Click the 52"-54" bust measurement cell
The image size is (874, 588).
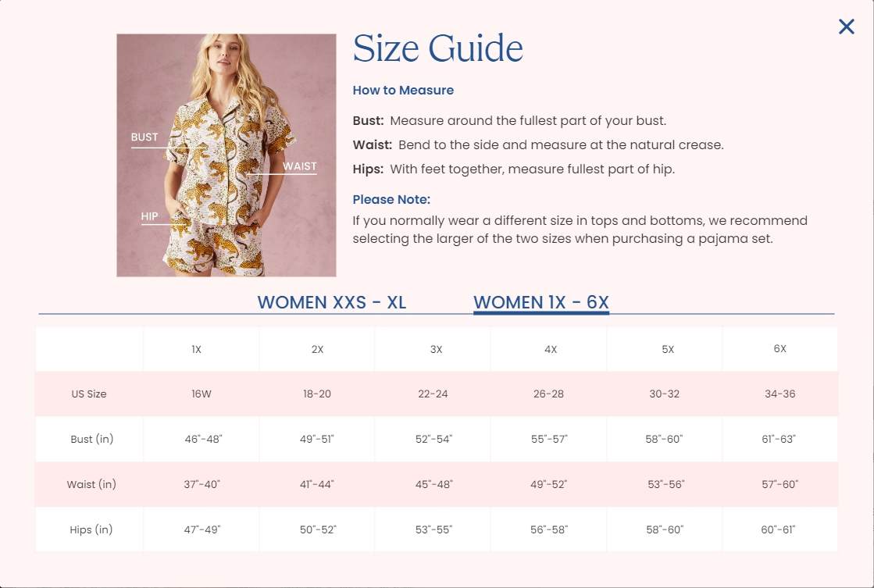433,439
